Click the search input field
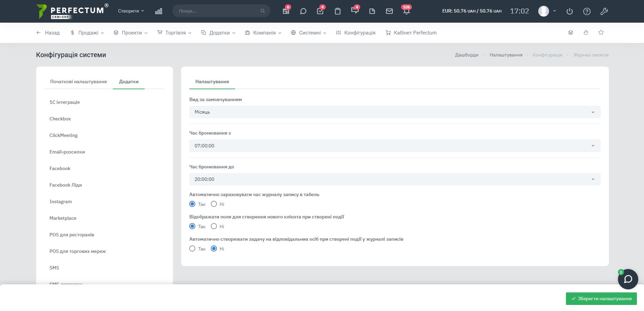644x311 pixels. [x=218, y=11]
